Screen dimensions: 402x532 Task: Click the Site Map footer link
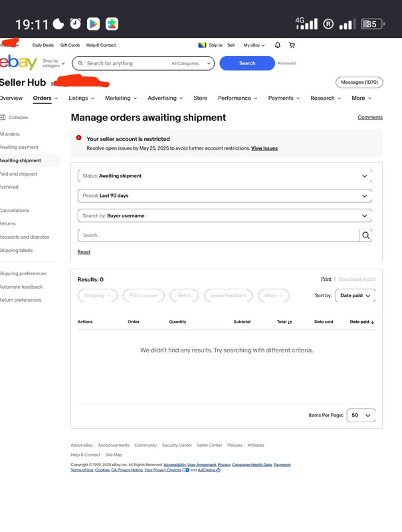coord(114,455)
